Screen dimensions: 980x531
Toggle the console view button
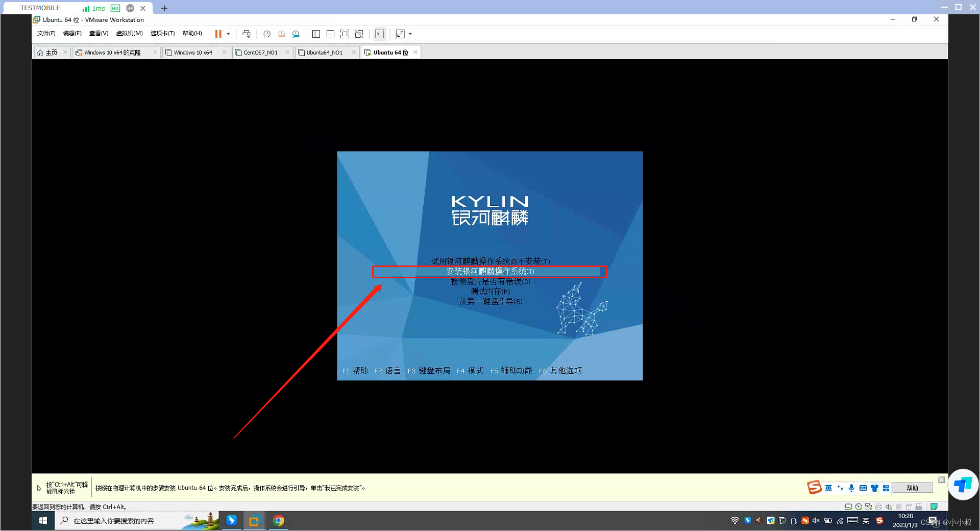tap(380, 34)
